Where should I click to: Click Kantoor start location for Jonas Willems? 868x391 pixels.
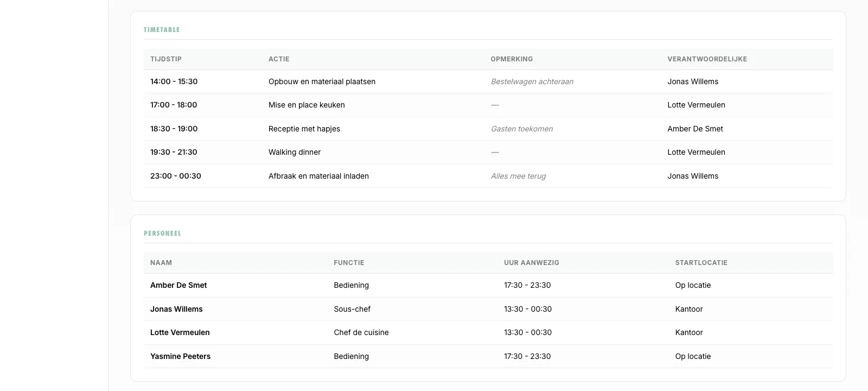coord(689,309)
